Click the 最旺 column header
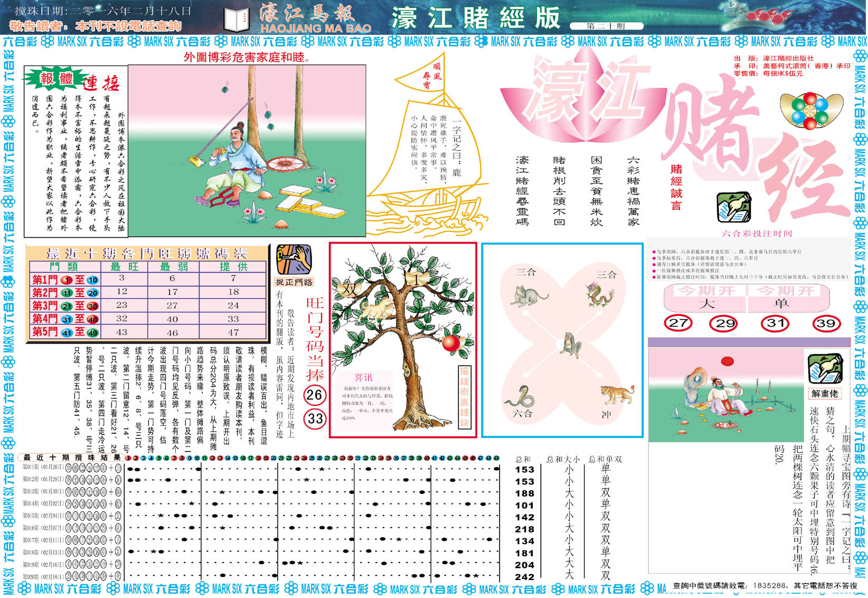This screenshot has height=598, width=868. coord(125,267)
